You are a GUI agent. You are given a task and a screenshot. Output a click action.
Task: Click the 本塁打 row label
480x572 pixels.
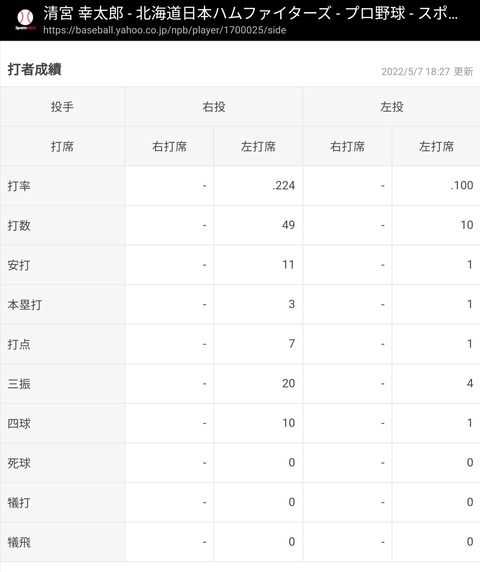[25, 305]
